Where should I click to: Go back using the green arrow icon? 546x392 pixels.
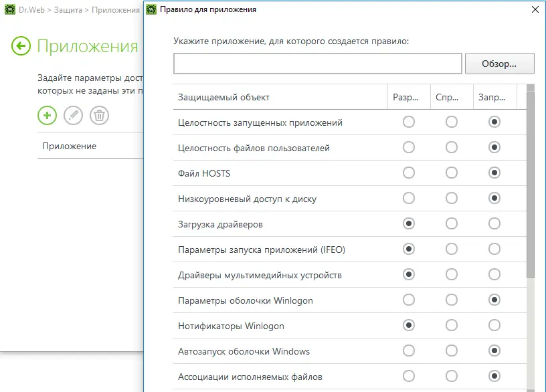[21, 46]
